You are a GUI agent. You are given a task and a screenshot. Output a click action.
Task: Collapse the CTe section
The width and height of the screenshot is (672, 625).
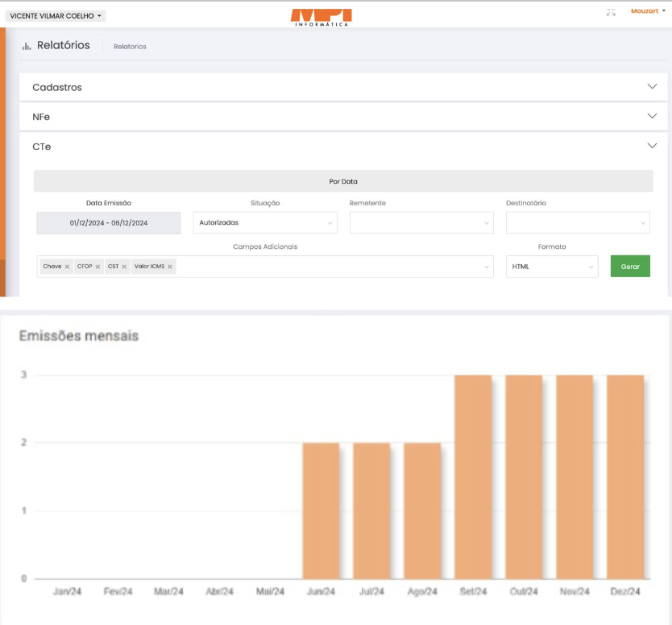tap(652, 146)
